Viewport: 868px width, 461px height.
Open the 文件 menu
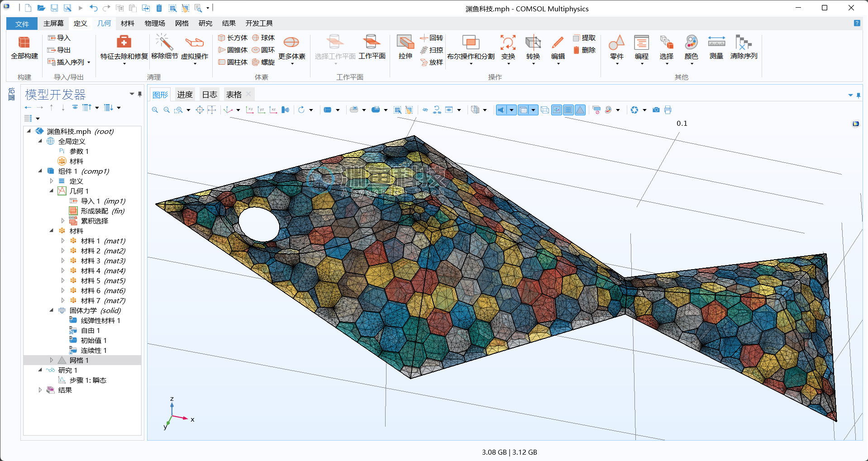(x=22, y=24)
